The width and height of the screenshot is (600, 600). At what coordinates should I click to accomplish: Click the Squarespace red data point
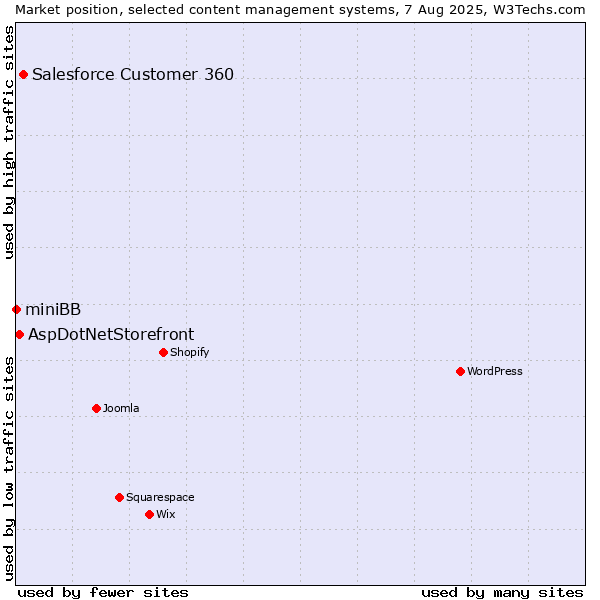coord(119,497)
